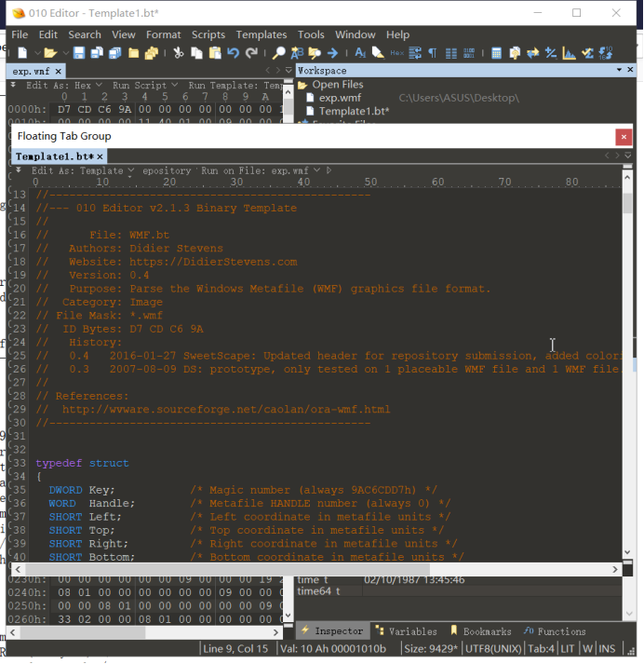Click the Save As toolbar icon
Screen dimensions: 644x664
point(97,53)
